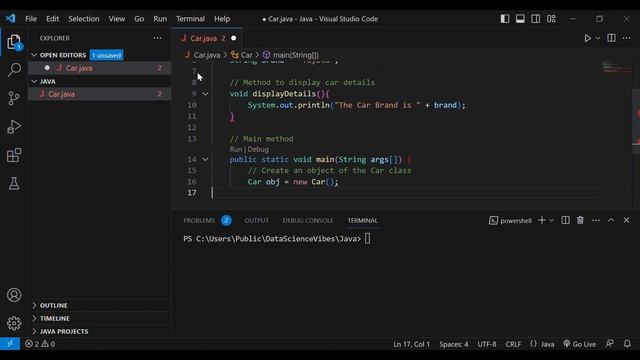Open the Search view
Image resolution: width=640 pixels, height=360 pixels.
14,70
